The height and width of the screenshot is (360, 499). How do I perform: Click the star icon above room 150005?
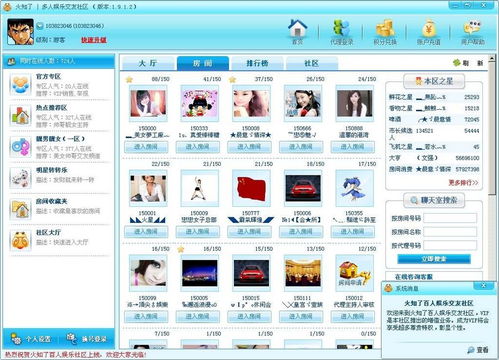pyautogui.click(x=181, y=249)
